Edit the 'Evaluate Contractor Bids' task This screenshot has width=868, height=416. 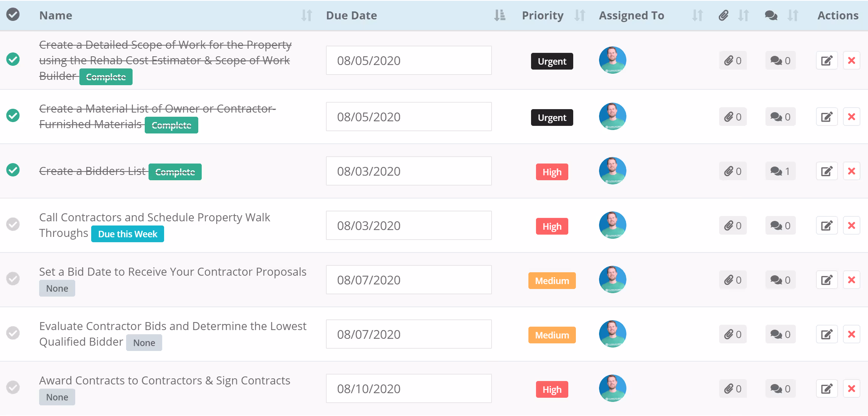coord(827,334)
